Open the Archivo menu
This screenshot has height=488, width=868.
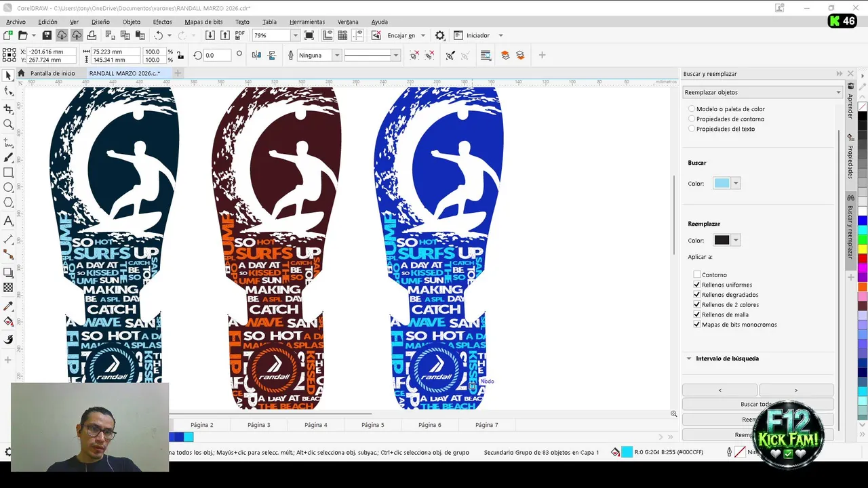point(16,22)
